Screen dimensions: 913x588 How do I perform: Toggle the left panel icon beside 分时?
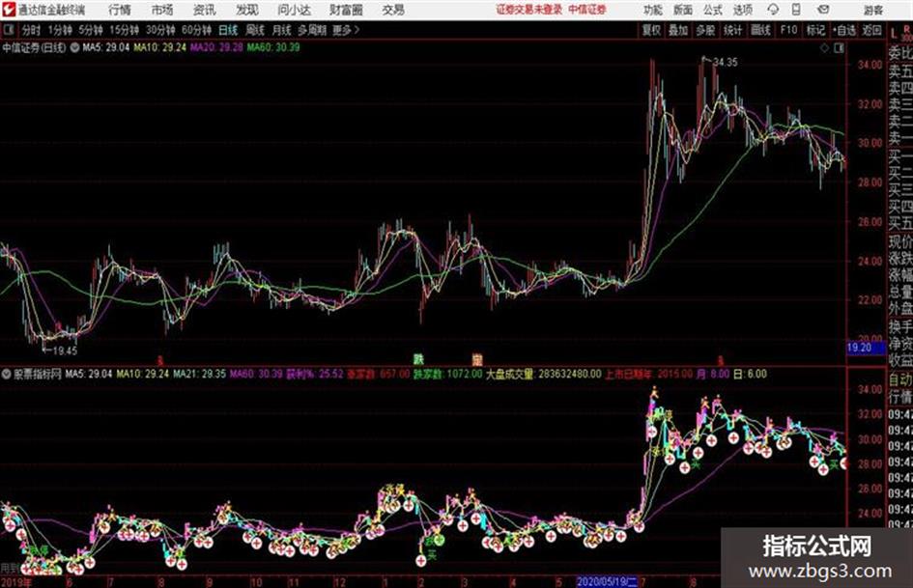click(x=8, y=30)
